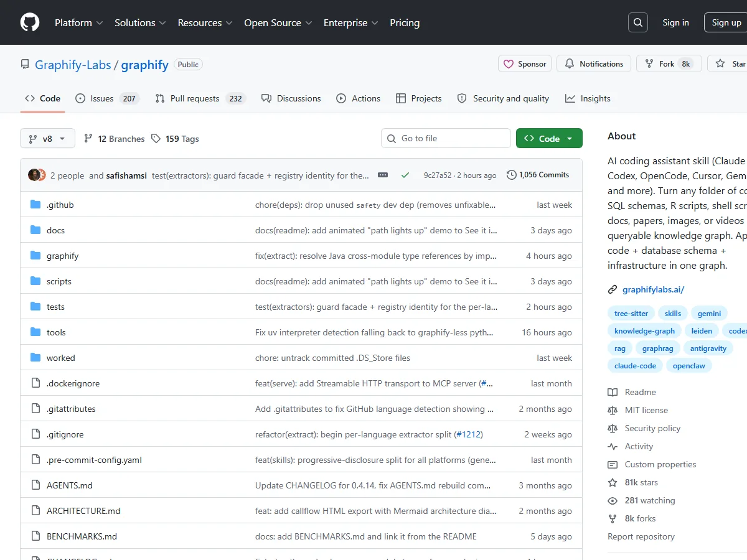Screen dimensions: 747x560
Task: Expand the Enterprise menu in header
Action: 350,22
